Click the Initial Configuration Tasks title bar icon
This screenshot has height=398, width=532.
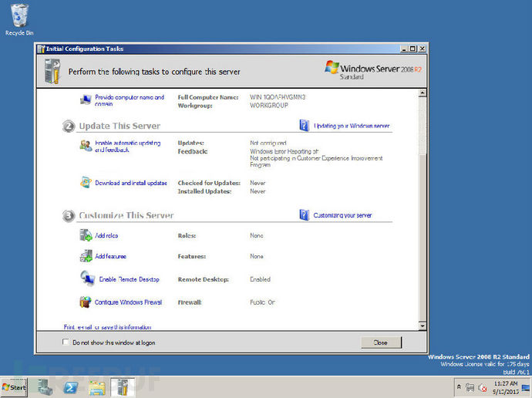click(x=41, y=49)
